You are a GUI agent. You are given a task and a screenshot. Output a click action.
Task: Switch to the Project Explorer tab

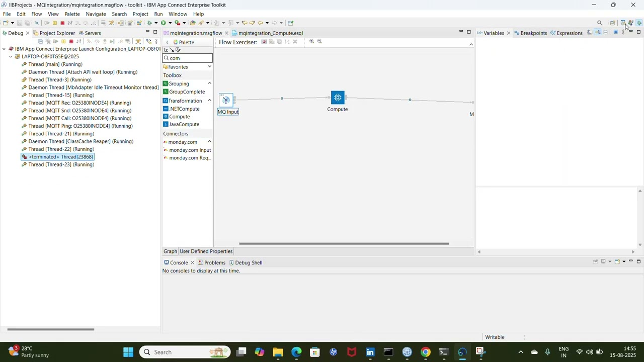pos(54,33)
